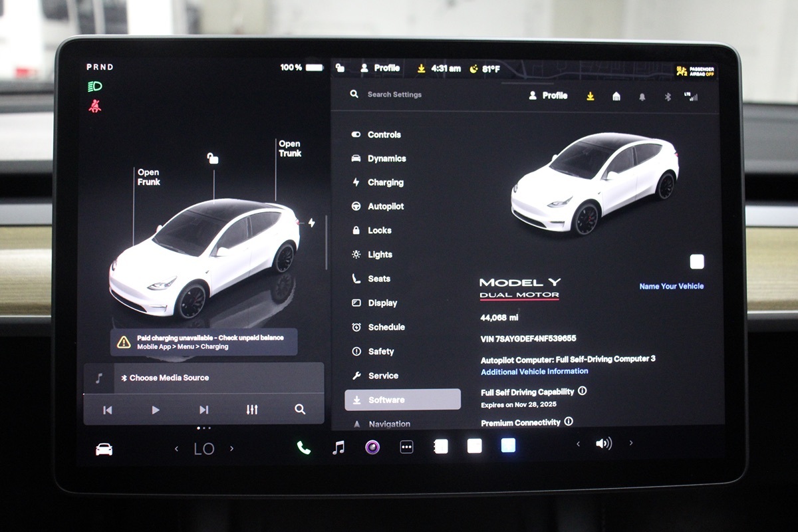Open the Charging settings menu
The image size is (798, 532).
click(385, 182)
